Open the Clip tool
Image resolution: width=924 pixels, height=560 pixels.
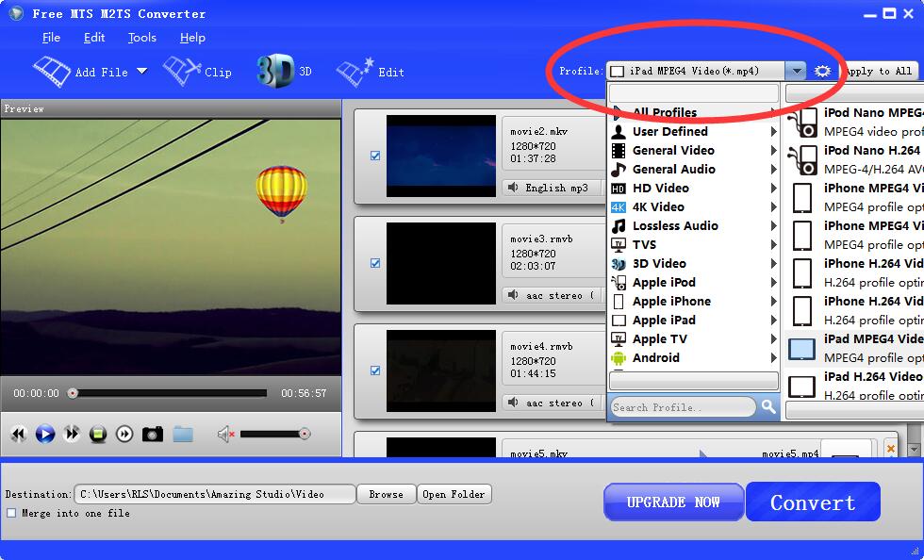[197, 72]
